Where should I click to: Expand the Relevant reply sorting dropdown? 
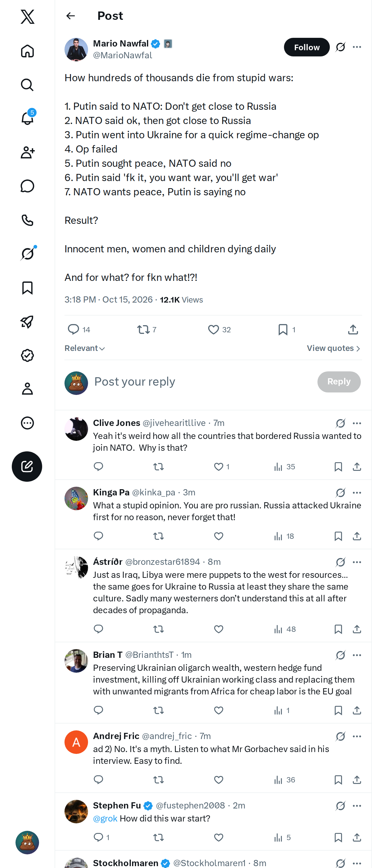(x=85, y=348)
